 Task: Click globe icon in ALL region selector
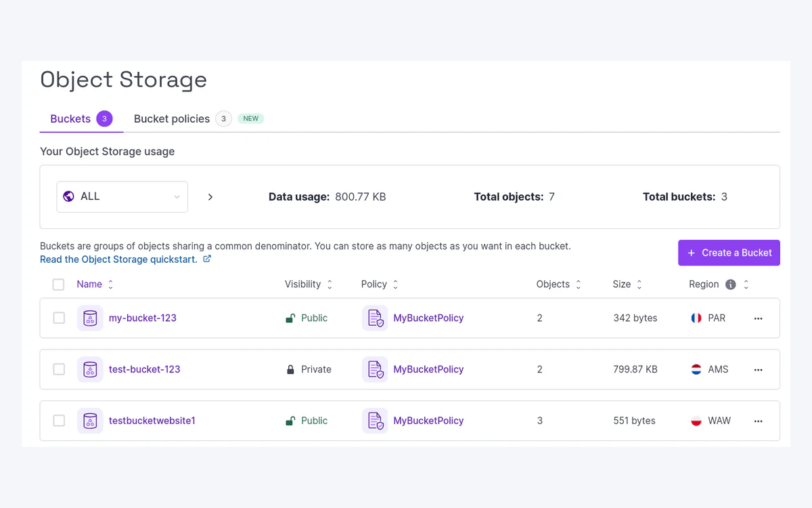(x=68, y=196)
